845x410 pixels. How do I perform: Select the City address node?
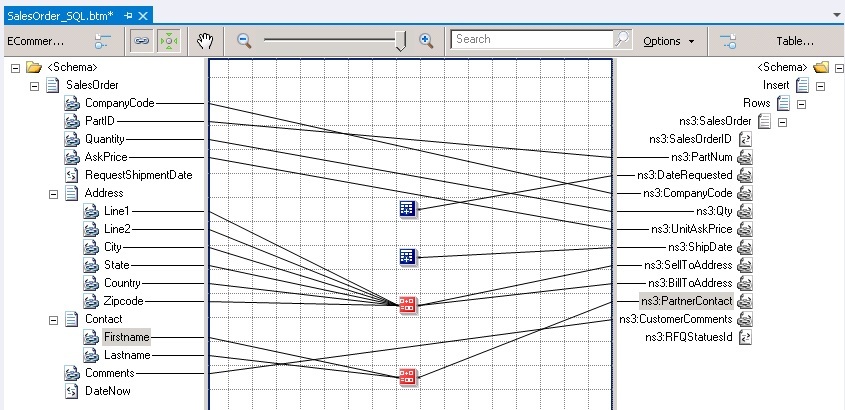point(113,247)
